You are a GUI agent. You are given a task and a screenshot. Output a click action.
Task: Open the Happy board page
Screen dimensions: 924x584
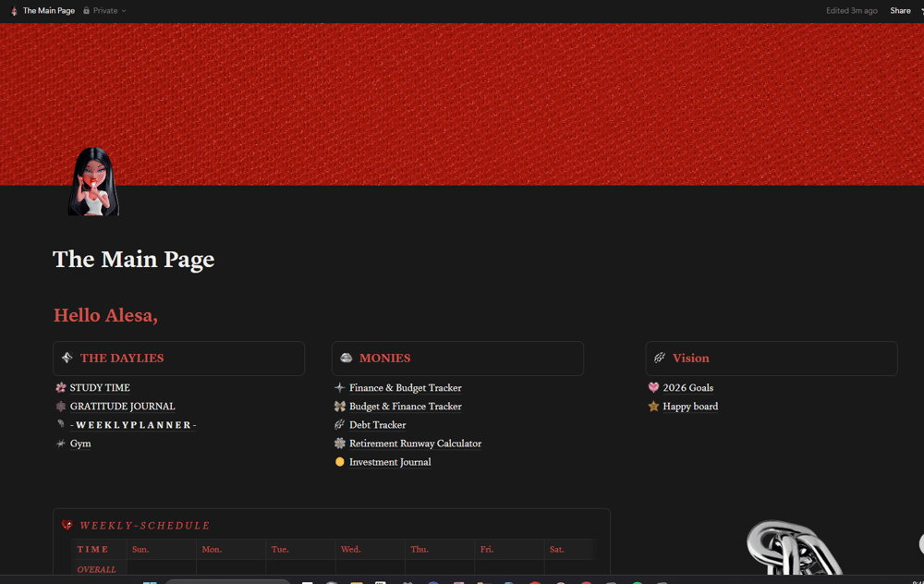tap(690, 406)
